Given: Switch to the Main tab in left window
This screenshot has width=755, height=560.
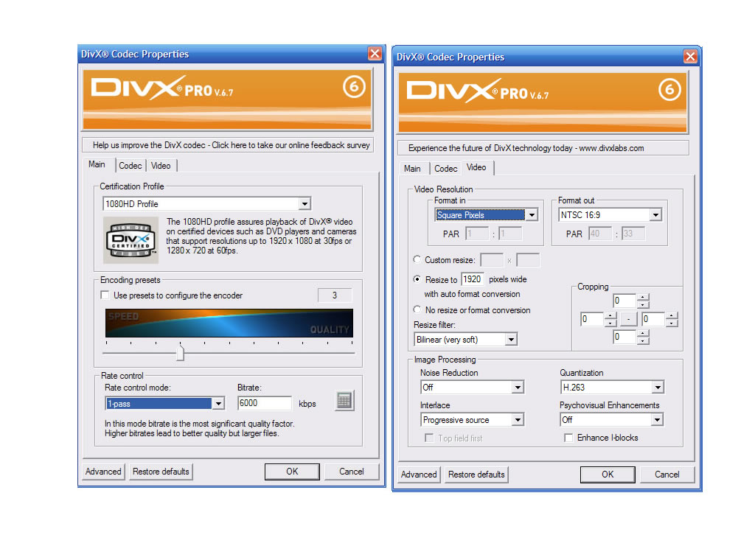Looking at the screenshot, I should coord(98,164).
